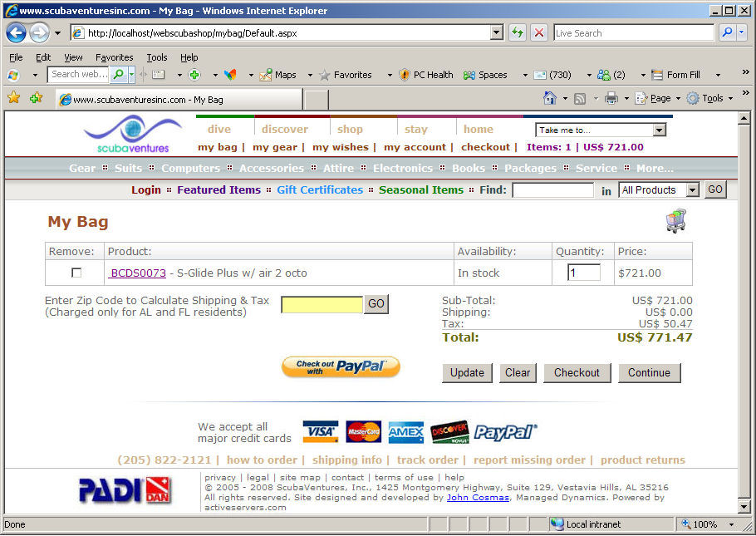This screenshot has width=756, height=536.
Task: Open the "Take me to..." dropdown
Action: click(x=659, y=130)
